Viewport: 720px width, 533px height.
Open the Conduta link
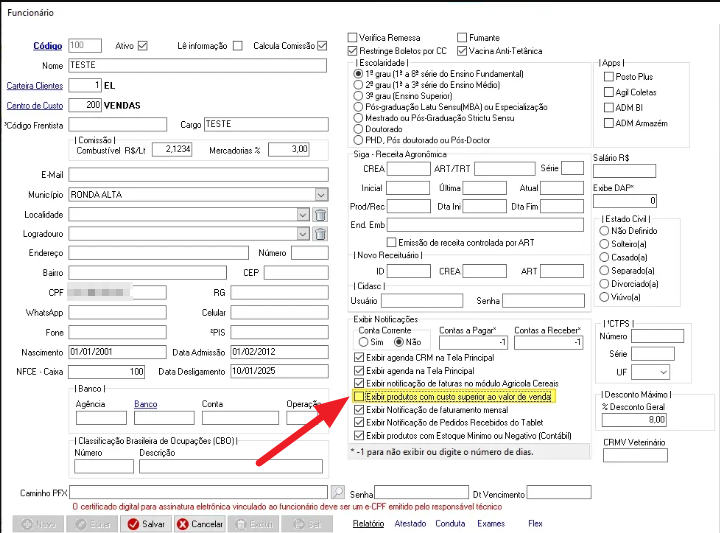coord(450,523)
